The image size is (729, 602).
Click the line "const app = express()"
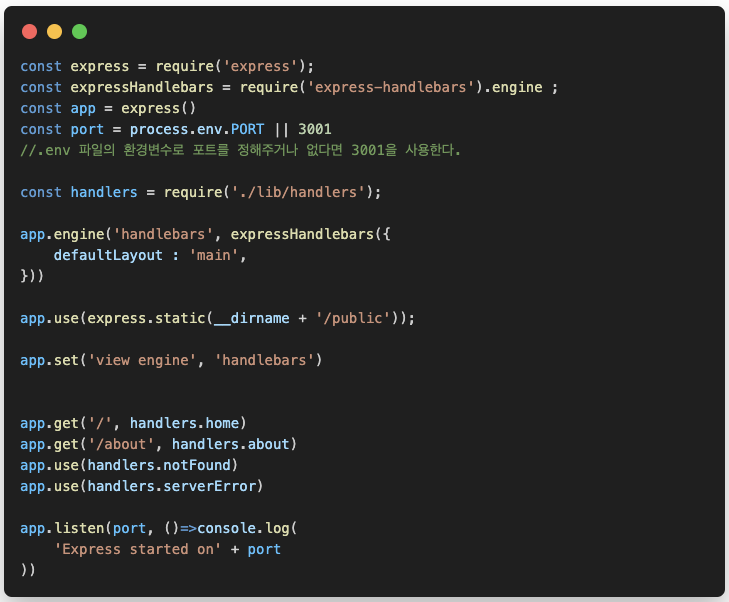point(108,108)
